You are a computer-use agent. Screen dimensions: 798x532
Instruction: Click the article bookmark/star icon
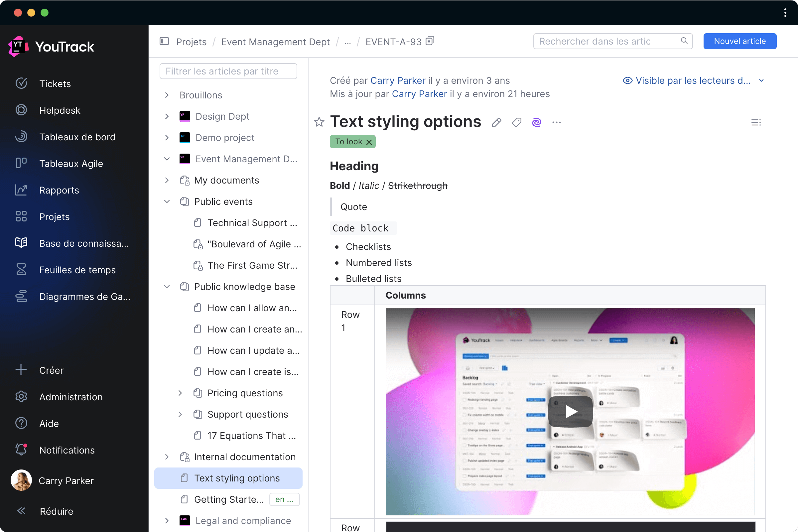(320, 122)
